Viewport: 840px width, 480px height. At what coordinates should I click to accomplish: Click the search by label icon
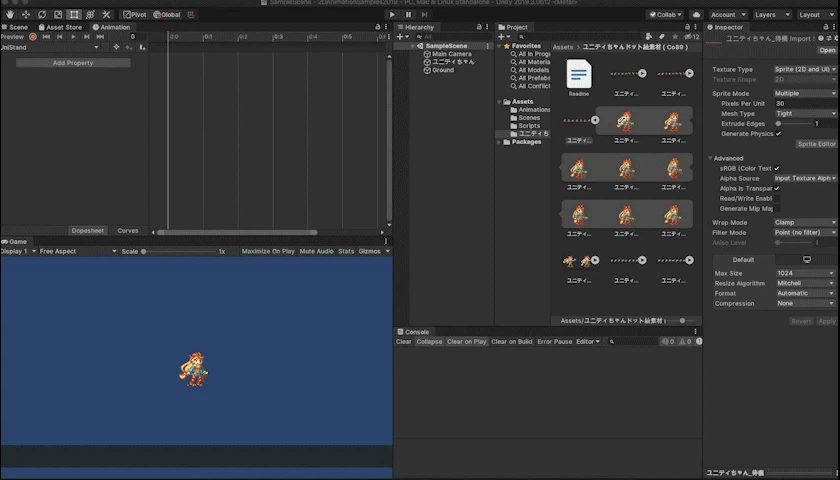coord(662,36)
